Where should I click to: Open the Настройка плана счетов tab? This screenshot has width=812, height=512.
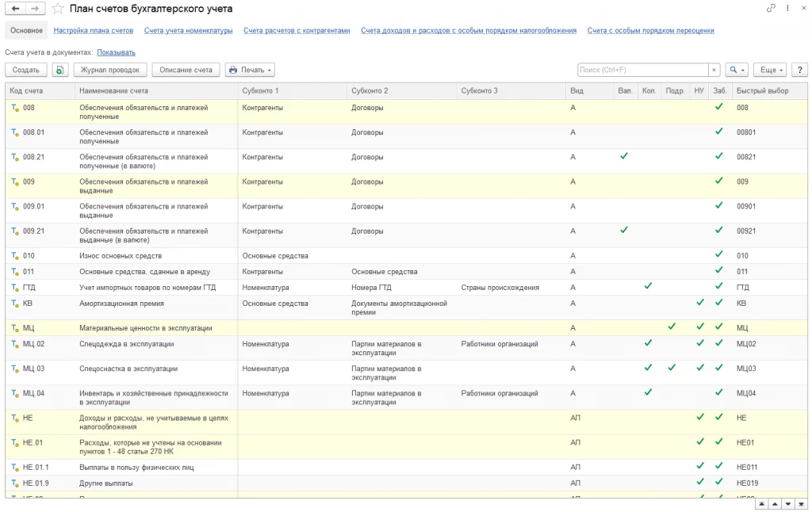pos(94,31)
